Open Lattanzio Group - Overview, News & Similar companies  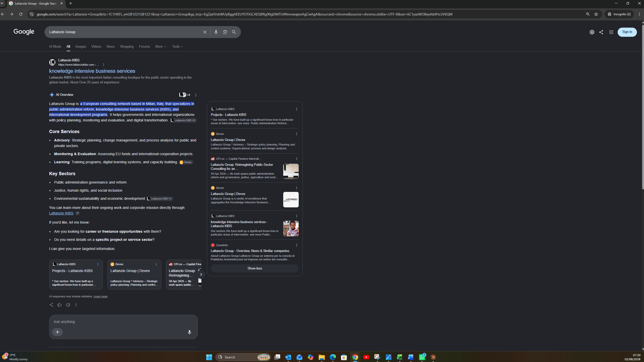pos(250,251)
